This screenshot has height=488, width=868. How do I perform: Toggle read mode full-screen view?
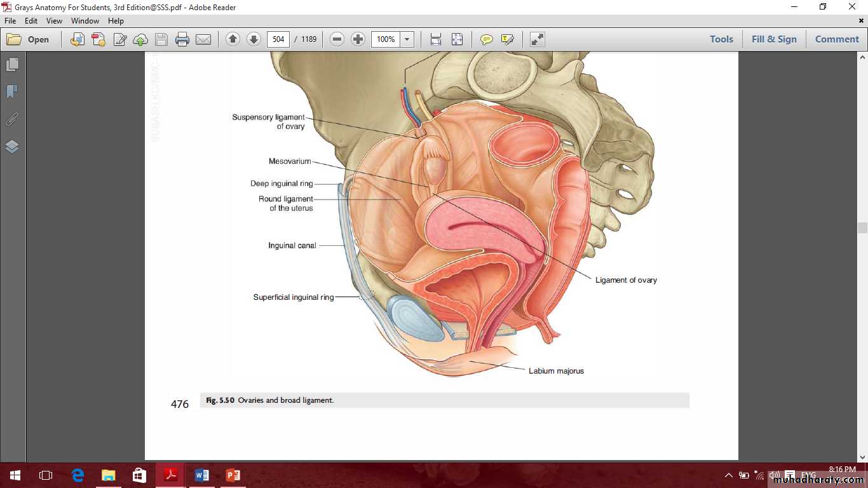(x=537, y=39)
